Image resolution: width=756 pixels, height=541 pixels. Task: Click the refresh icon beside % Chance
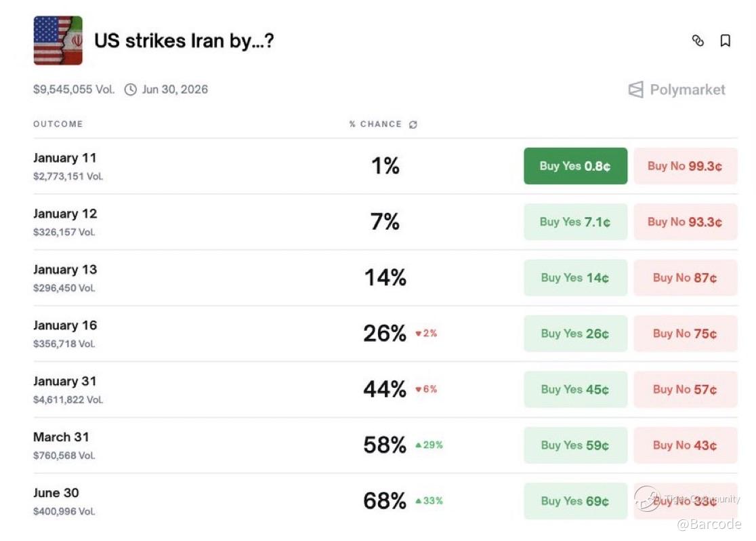[413, 125]
